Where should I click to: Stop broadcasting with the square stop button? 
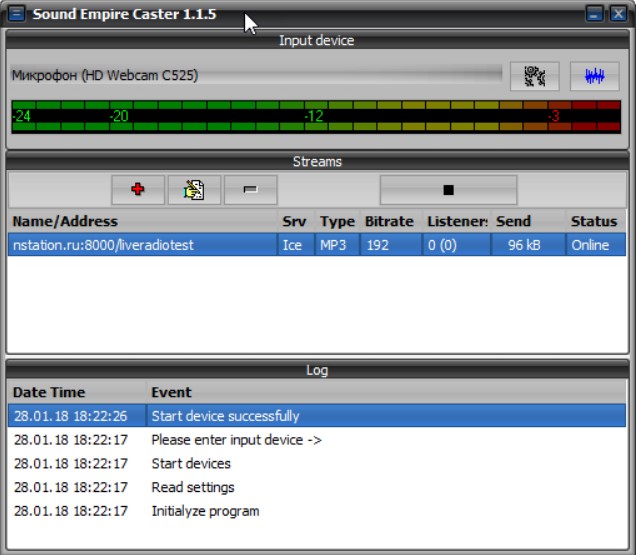[x=448, y=189]
